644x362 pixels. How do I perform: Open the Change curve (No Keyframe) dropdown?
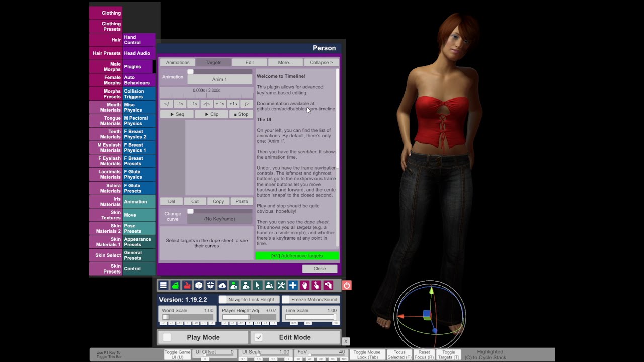tap(219, 219)
